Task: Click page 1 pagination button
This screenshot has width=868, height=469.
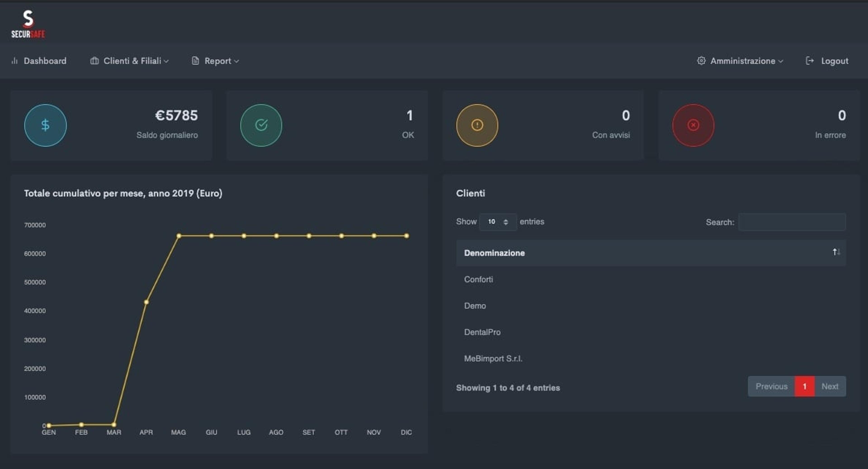Action: pos(805,386)
